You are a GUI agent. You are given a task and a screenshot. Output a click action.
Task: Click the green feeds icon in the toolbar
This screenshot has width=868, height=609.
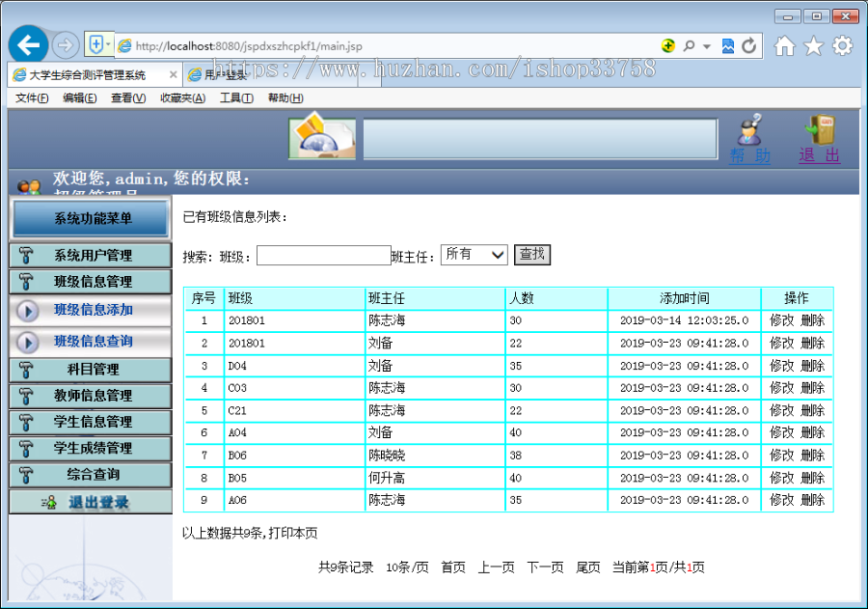668,44
